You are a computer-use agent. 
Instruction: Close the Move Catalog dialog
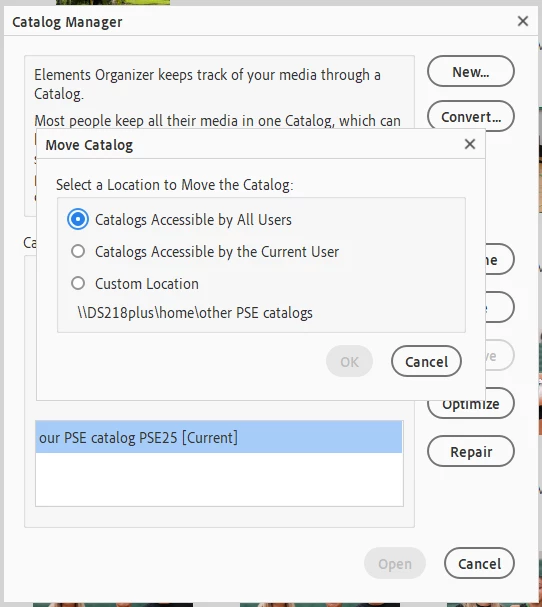[x=470, y=144]
